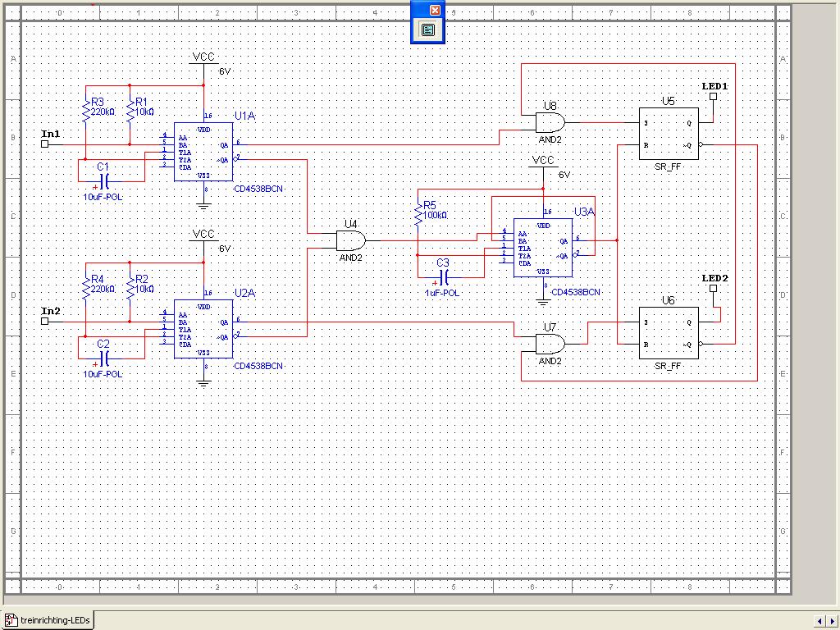
Task: Select the U7 AND2 gate symbol
Action: pos(549,344)
